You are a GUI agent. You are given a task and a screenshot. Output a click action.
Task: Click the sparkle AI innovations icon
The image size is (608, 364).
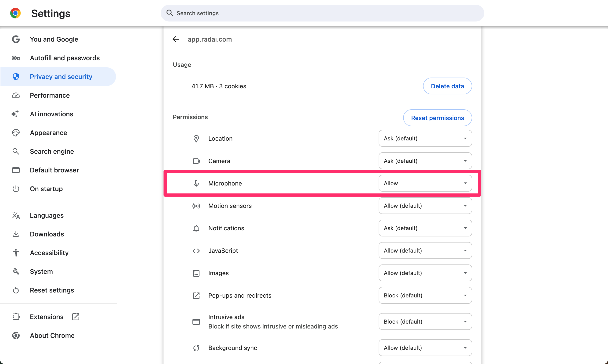[15, 114]
